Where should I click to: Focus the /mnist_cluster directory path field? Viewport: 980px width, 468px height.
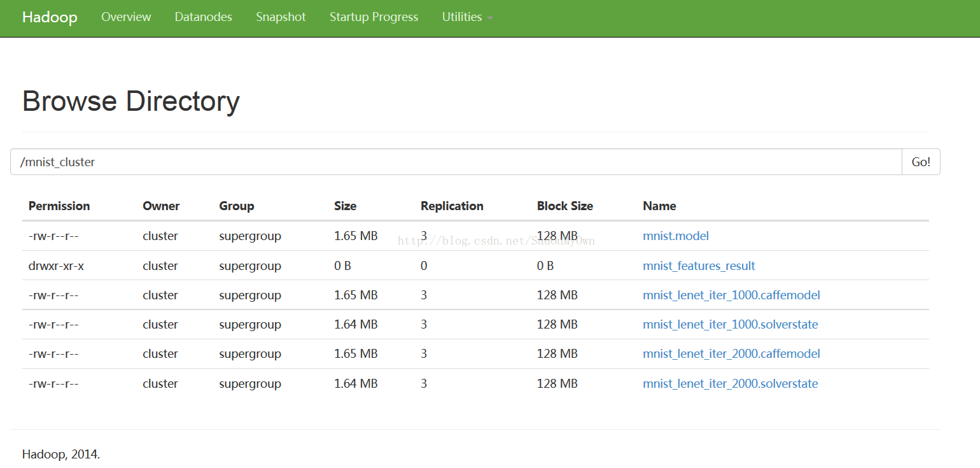(x=456, y=162)
